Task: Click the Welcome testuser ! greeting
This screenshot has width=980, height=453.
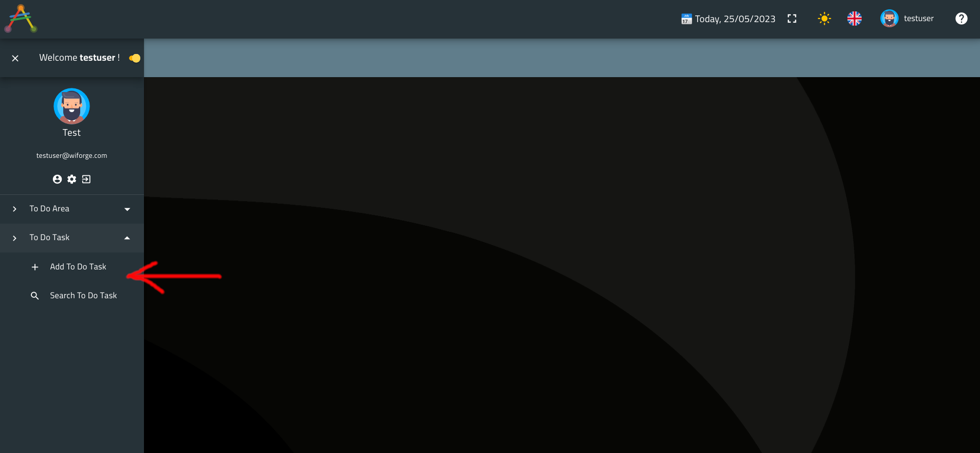Action: point(79,58)
